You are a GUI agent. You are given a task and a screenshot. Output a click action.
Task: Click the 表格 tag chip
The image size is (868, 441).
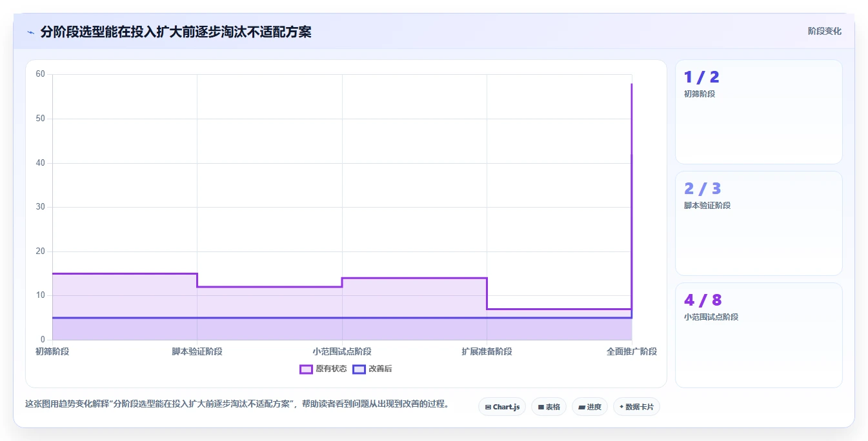tap(549, 407)
